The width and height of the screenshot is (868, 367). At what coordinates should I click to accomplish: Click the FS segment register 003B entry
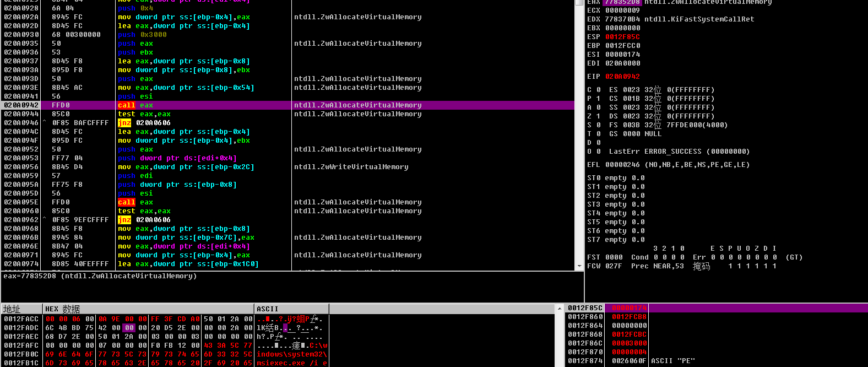coord(668,125)
